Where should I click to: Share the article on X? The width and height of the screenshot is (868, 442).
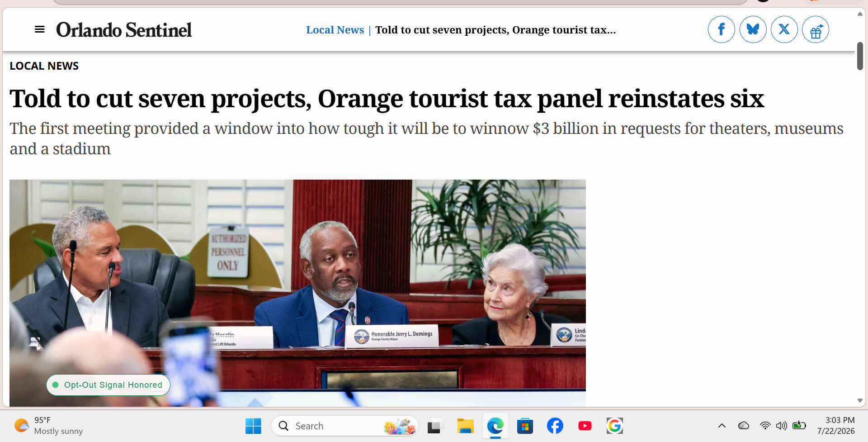click(784, 30)
